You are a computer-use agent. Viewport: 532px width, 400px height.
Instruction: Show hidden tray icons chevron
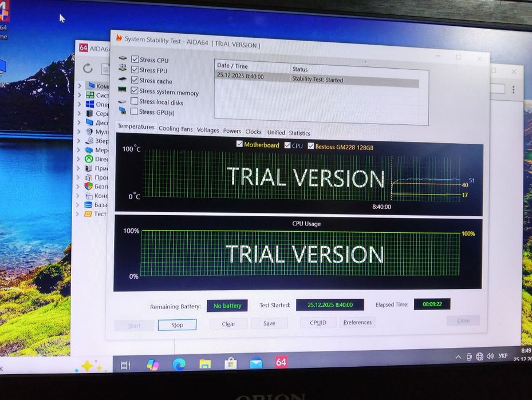[458, 357]
